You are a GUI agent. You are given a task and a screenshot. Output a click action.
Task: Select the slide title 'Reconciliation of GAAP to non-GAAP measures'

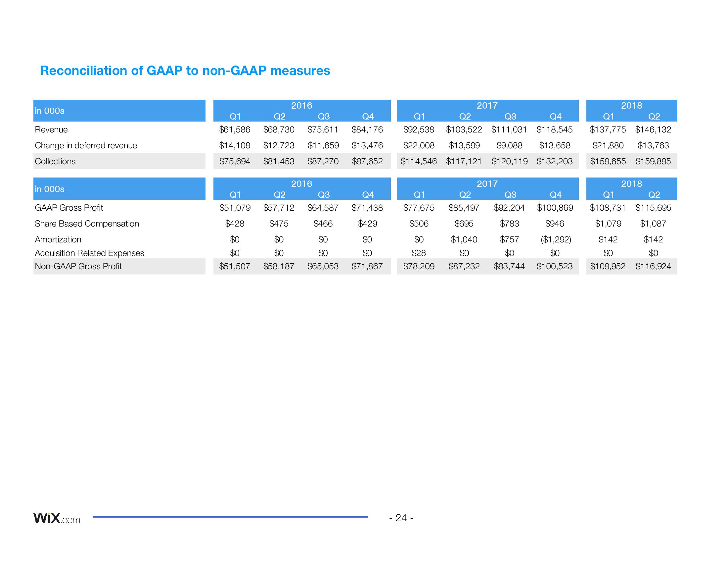click(185, 71)
